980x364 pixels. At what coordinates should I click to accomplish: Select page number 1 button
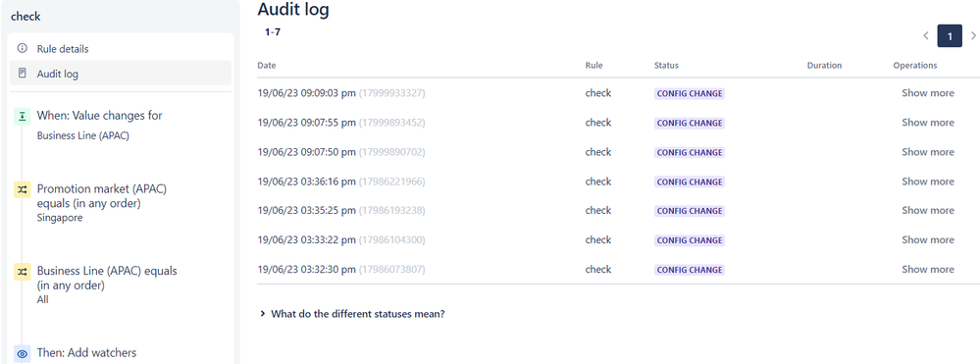(950, 36)
